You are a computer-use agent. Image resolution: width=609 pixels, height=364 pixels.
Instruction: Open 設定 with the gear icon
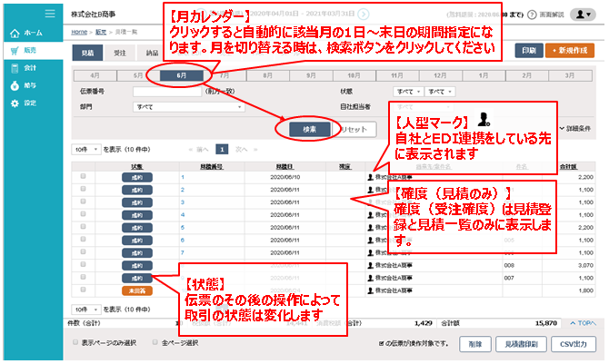click(x=15, y=103)
